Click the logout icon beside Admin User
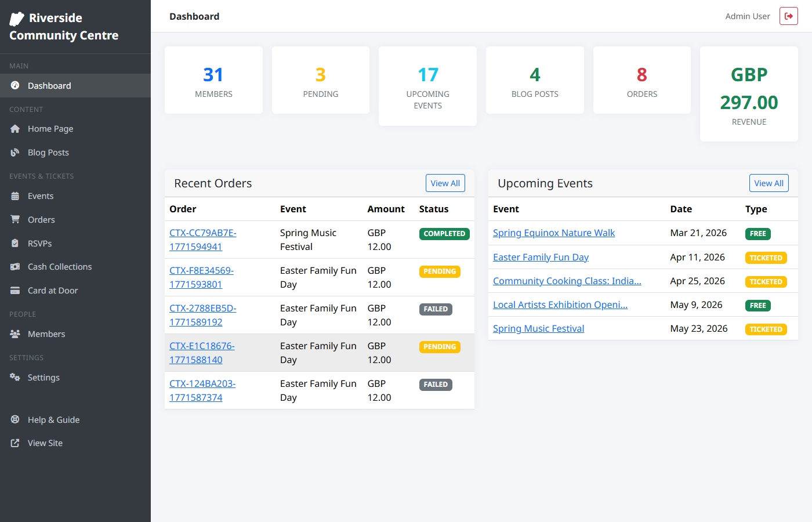 click(x=788, y=16)
